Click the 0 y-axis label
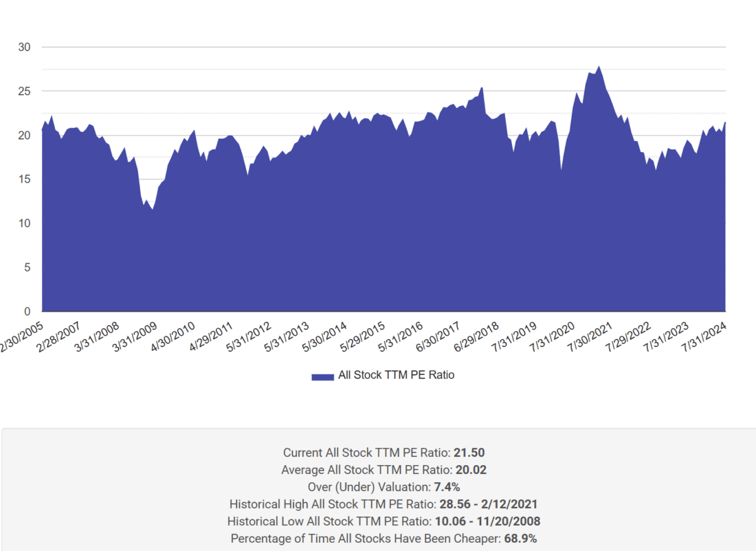Image resolution: width=756 pixels, height=551 pixels. 29,311
